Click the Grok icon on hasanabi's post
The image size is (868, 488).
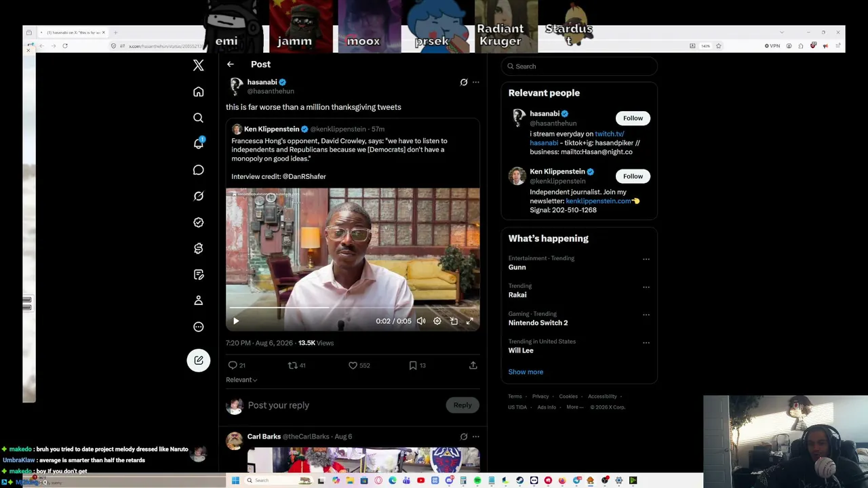click(x=464, y=82)
